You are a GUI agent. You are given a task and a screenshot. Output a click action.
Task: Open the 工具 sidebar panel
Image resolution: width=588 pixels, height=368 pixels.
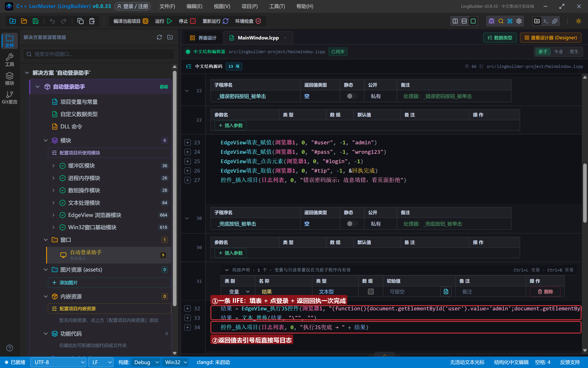pyautogui.click(x=9, y=60)
